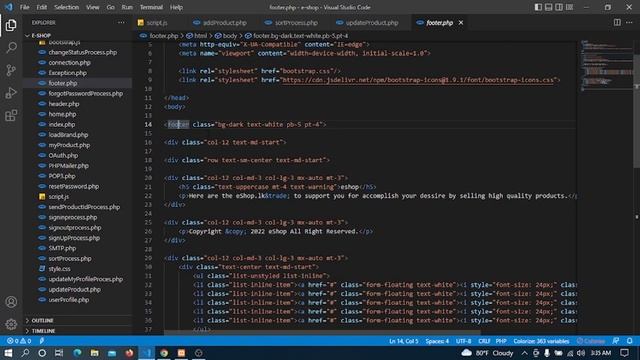Open PHPMailer.php in explorer
This screenshot has width=640, height=360.
[x=68, y=165]
